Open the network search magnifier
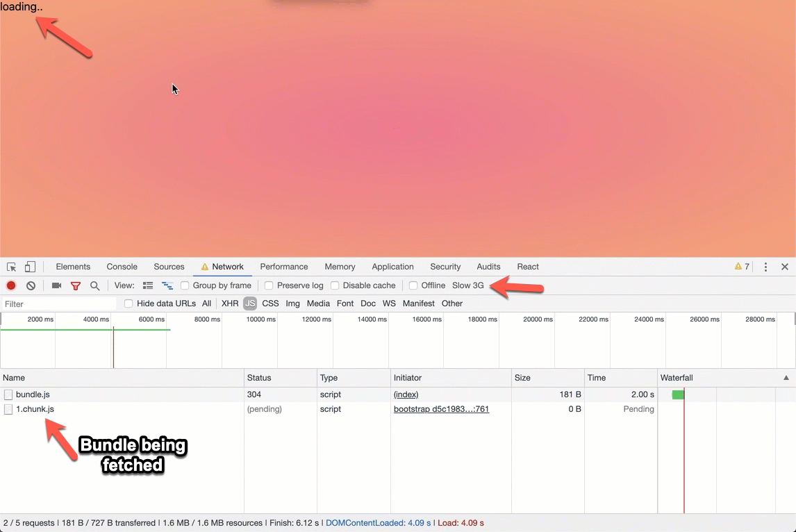The width and height of the screenshot is (796, 532). [x=95, y=286]
